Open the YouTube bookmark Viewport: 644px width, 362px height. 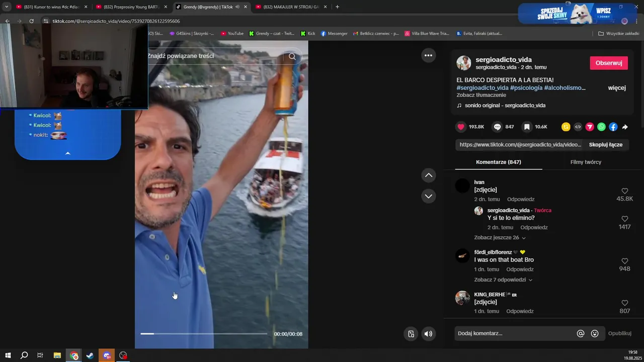[x=232, y=34]
